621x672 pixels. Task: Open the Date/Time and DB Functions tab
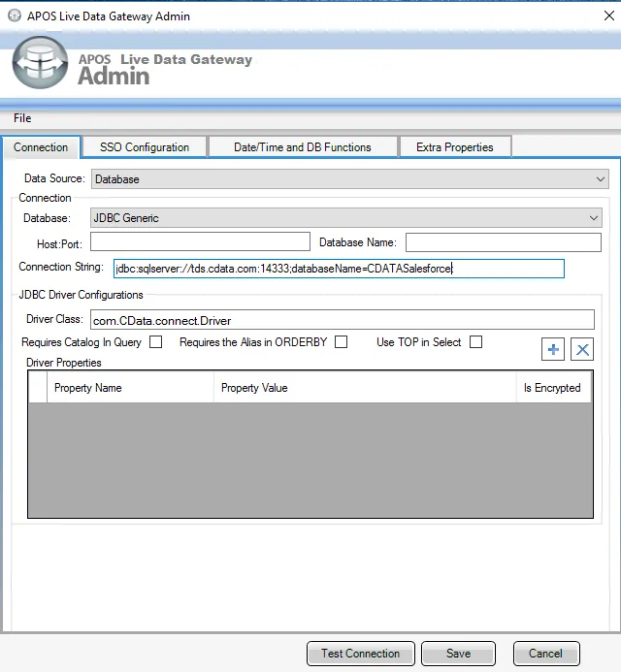(x=302, y=147)
